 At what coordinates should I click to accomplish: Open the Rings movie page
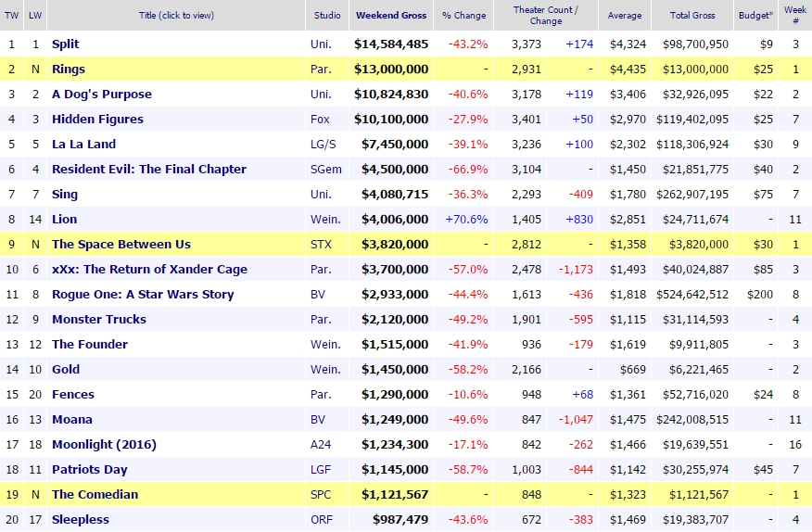point(69,69)
